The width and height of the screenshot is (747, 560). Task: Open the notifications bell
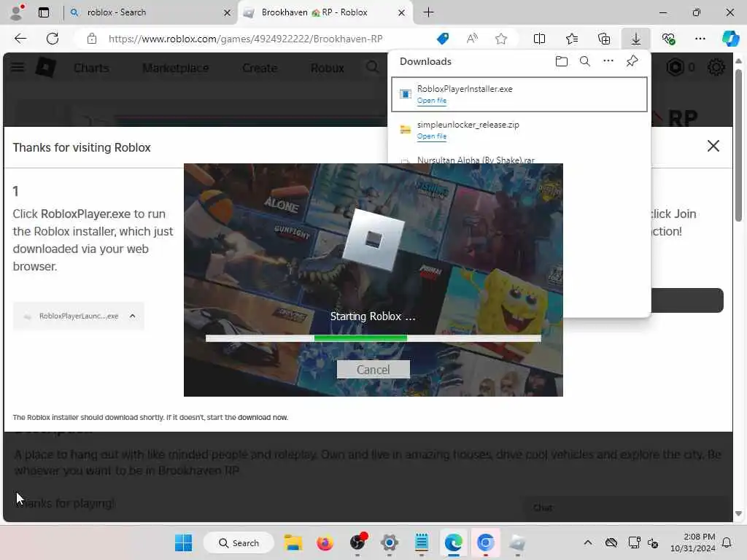727,542
